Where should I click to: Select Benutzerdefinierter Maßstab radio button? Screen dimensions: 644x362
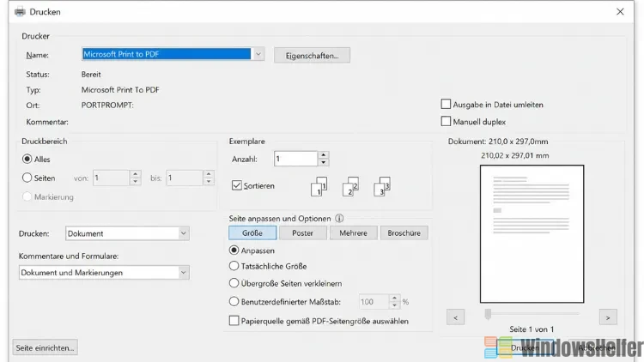(x=234, y=302)
